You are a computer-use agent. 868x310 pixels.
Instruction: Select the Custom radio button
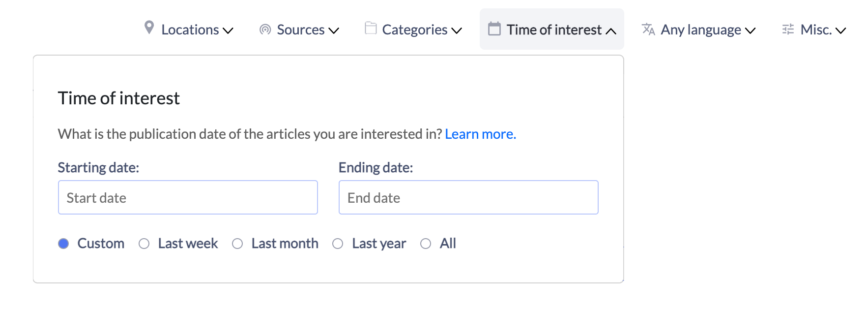63,244
